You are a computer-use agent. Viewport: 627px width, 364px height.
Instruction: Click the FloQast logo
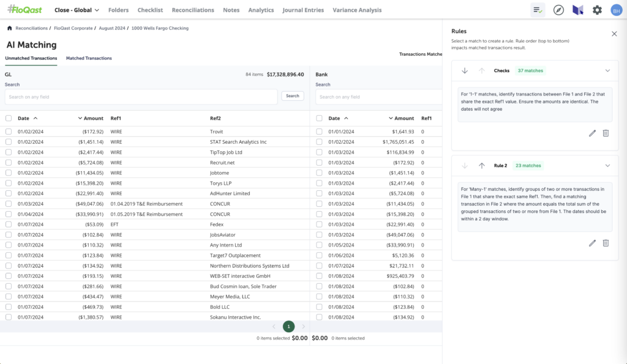tap(24, 10)
